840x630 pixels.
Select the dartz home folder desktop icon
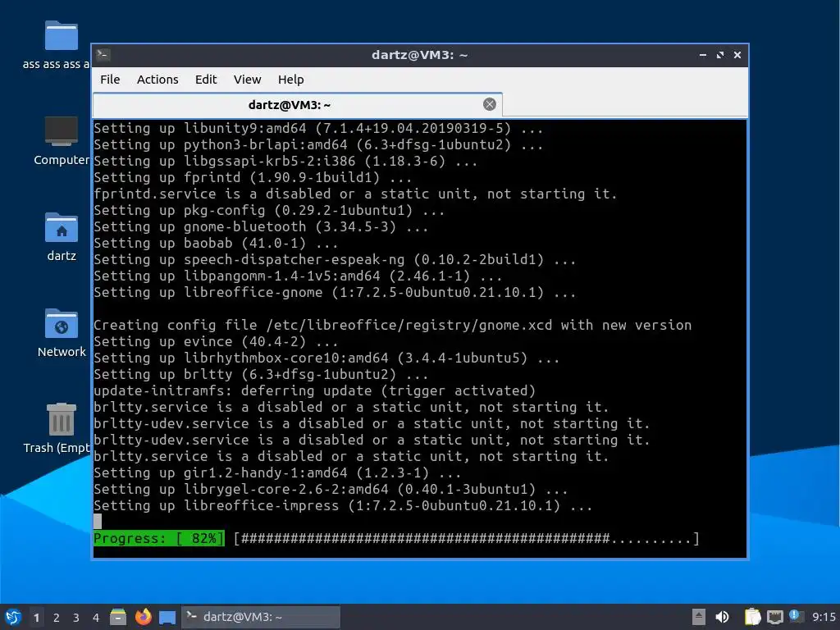61,237
